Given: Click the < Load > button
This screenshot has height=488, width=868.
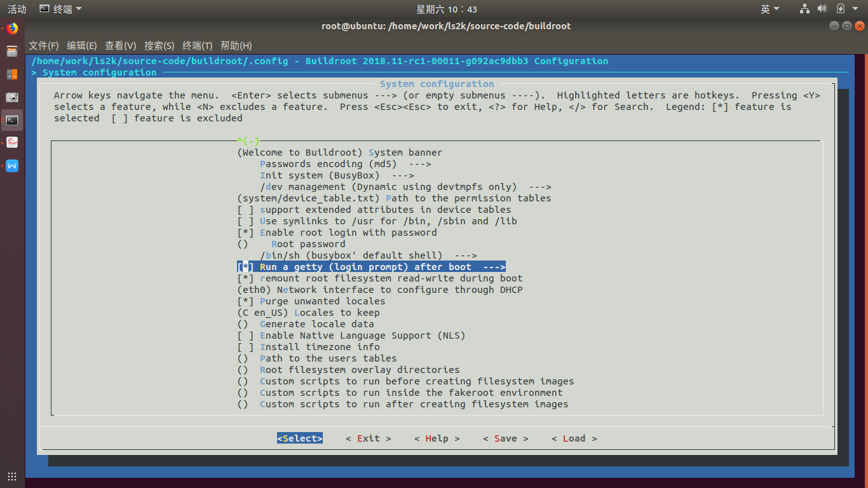Looking at the screenshot, I should pyautogui.click(x=574, y=438).
